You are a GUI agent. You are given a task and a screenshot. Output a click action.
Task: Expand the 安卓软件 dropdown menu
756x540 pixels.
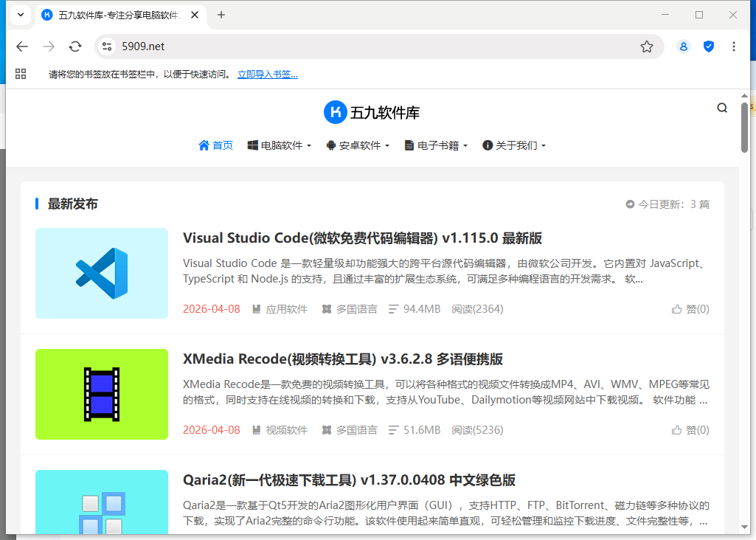pyautogui.click(x=358, y=145)
